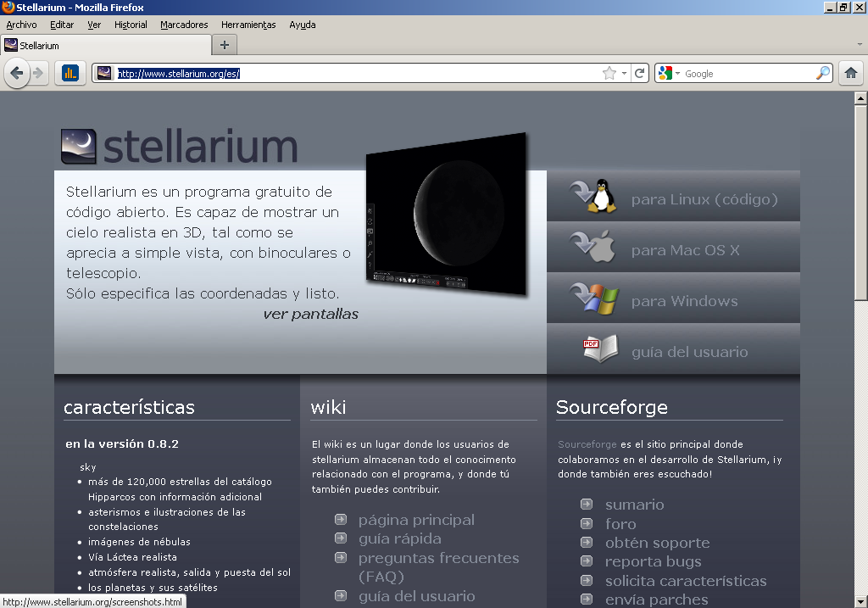Open the tab list dropdown arrow
This screenshot has width=868, height=608.
[860, 44]
